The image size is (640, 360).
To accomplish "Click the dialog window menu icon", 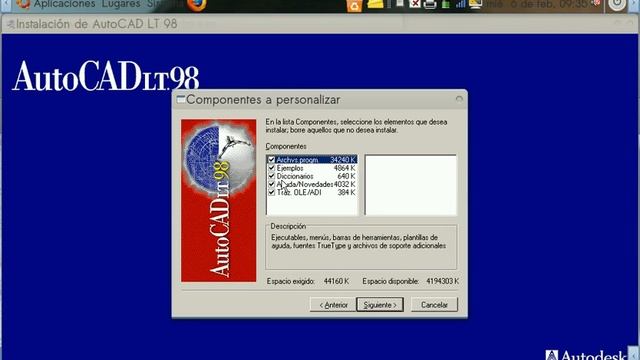I will coord(180,99).
